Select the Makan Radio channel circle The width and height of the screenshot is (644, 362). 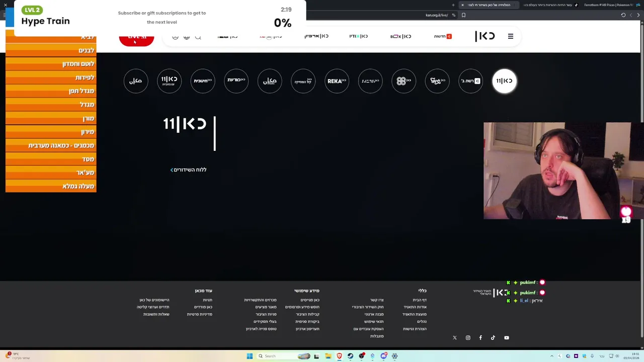[270, 81]
